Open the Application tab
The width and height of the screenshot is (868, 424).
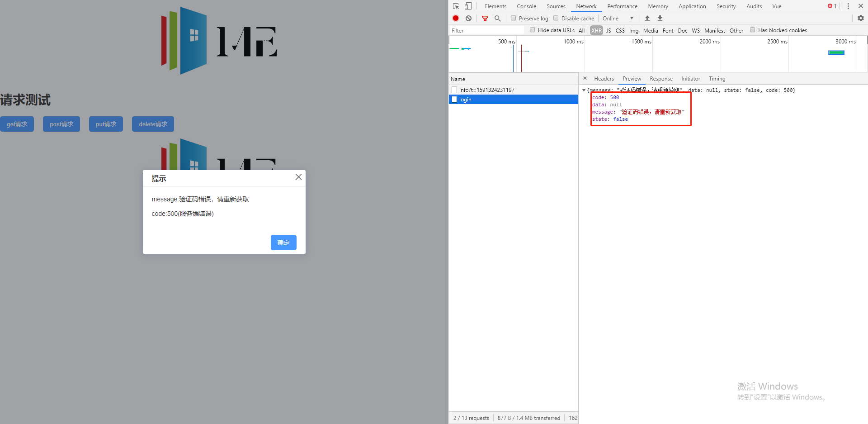(692, 6)
